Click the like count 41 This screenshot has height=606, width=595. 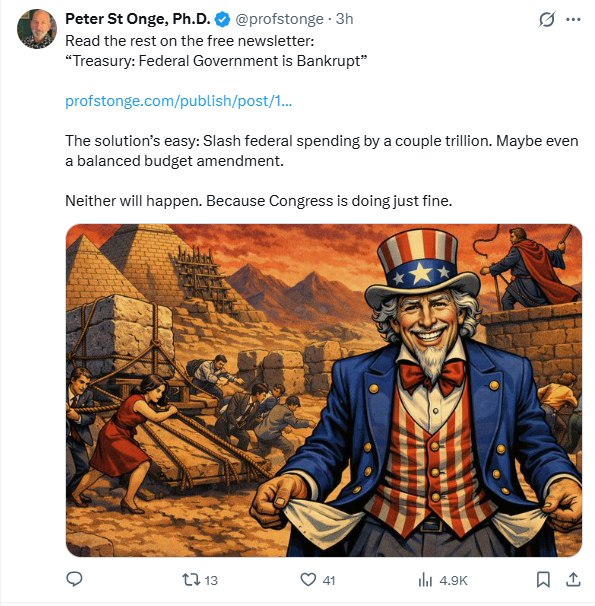tap(328, 580)
